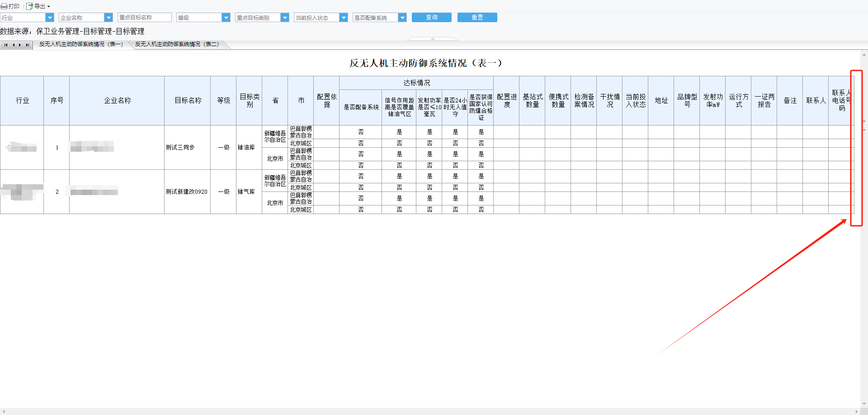Switch to 反无人机主动防御系统情况（表一）tab
868x415 pixels.
coord(81,44)
